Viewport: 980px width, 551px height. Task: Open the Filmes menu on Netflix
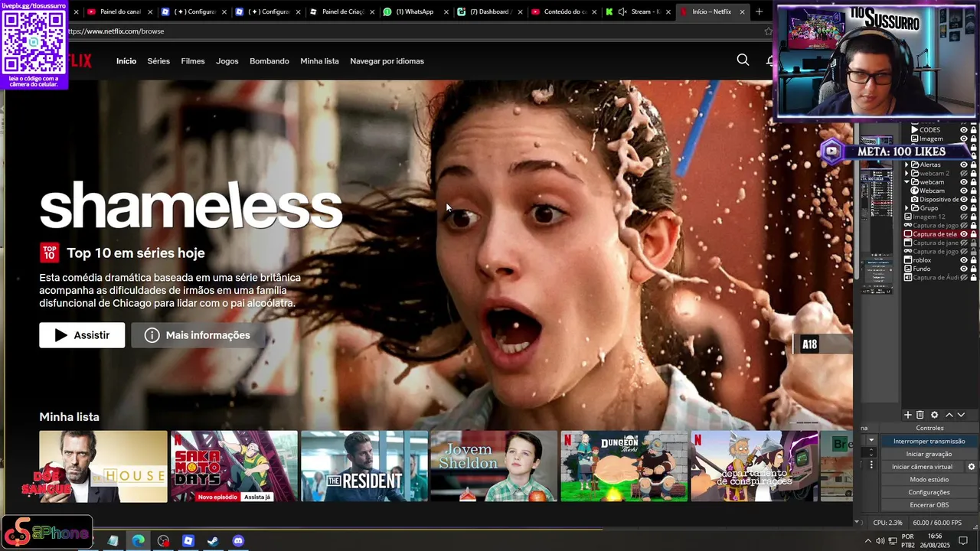click(193, 61)
